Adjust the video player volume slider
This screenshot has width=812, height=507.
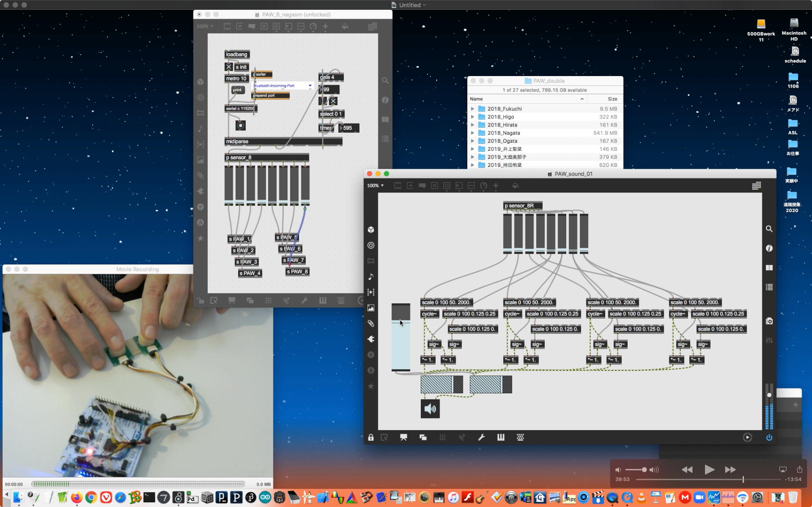tap(644, 469)
